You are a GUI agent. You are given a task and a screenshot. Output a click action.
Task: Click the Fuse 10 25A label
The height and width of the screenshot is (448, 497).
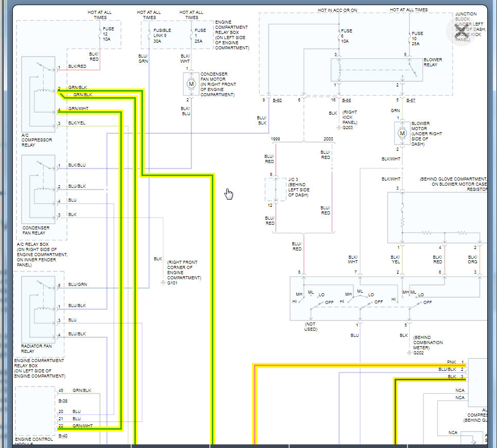click(417, 39)
